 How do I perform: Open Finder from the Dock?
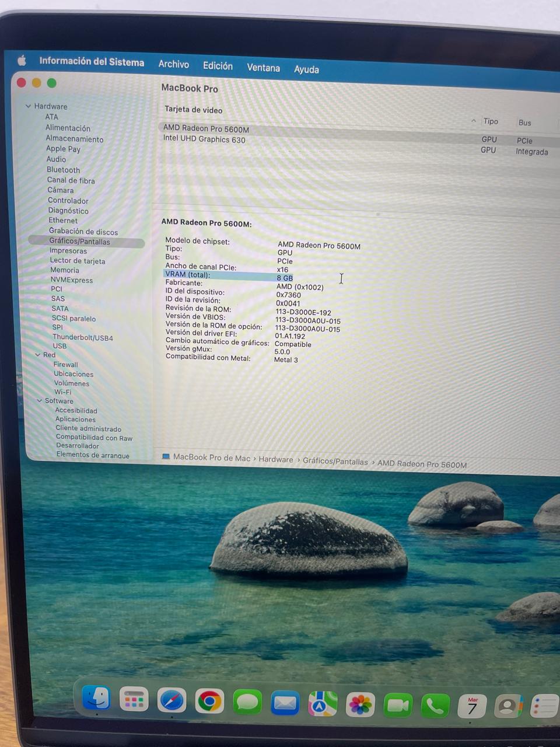pos(96,697)
